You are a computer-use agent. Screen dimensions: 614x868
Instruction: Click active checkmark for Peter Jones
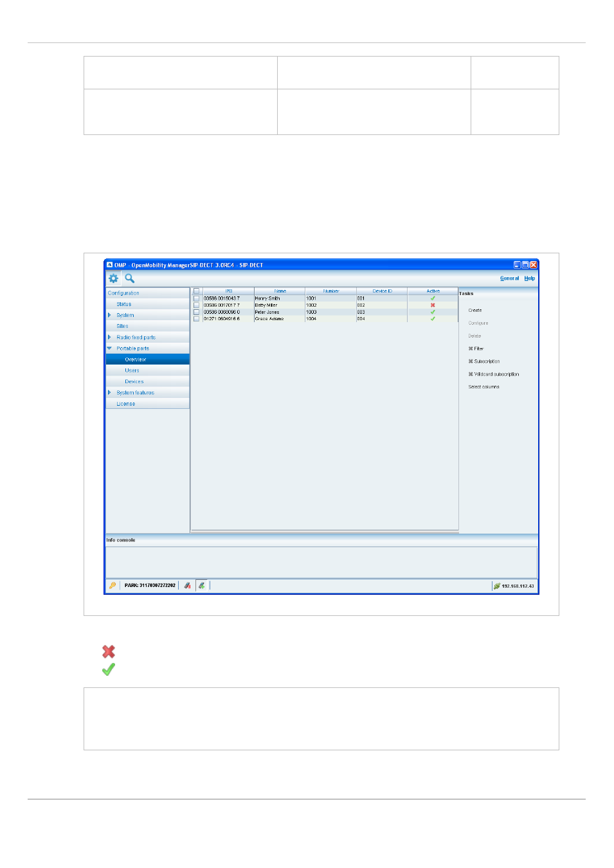[433, 312]
